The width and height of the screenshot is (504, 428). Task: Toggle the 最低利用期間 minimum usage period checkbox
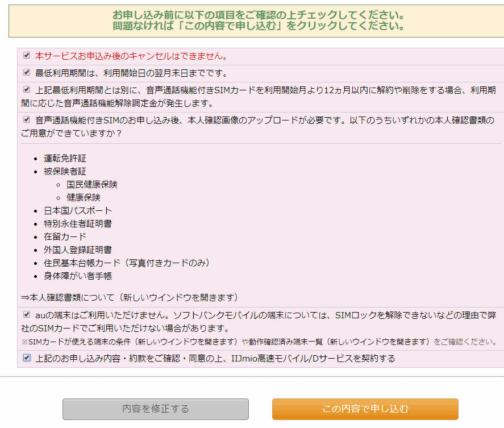coord(27,72)
